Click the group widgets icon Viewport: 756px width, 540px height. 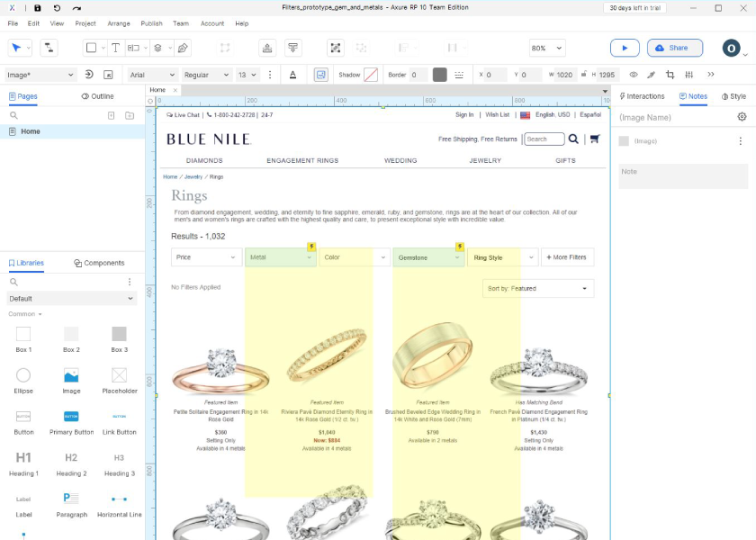tap(336, 48)
